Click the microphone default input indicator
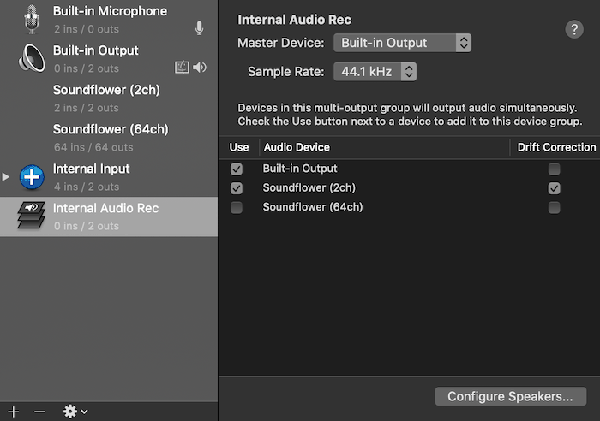The height and width of the screenshot is (421, 600). click(199, 28)
